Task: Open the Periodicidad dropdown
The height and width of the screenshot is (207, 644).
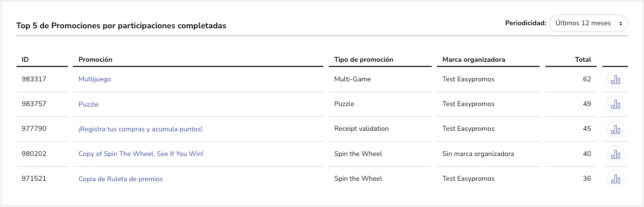Action: (x=588, y=23)
